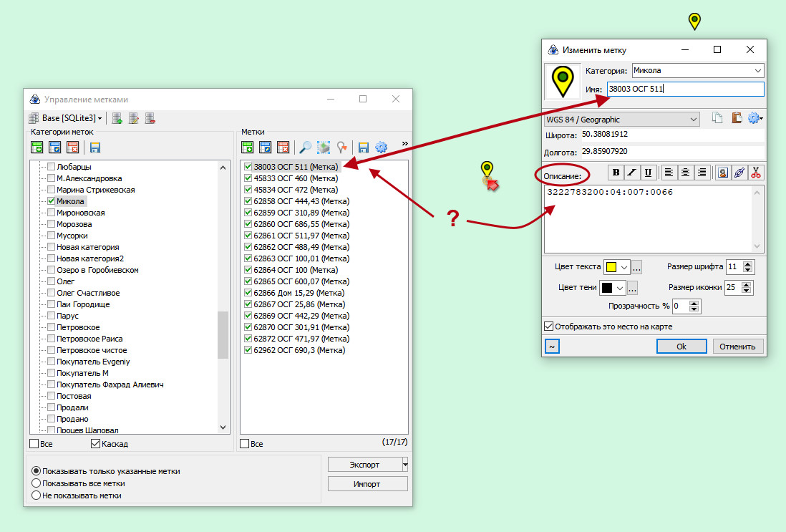Select 'Показывать все метки' radio button
Screen dimensions: 786x532
[x=36, y=483]
